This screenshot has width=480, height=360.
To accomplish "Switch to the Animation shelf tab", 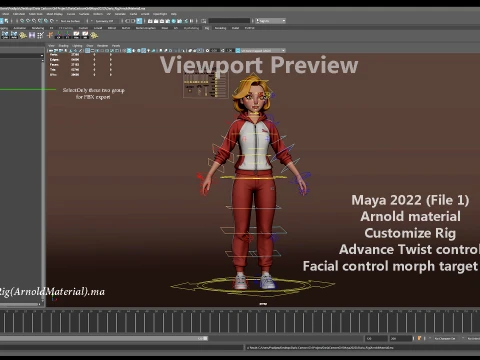I will click(20, 28).
